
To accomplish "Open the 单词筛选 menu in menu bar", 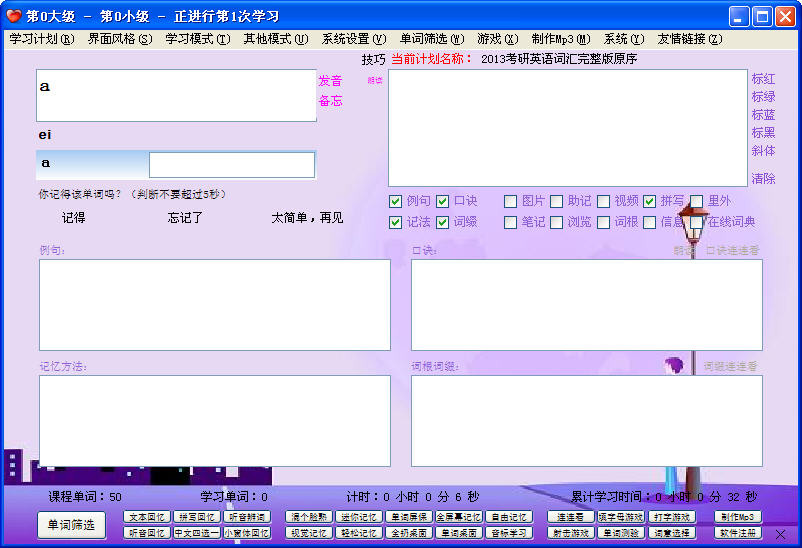I will (430, 39).
